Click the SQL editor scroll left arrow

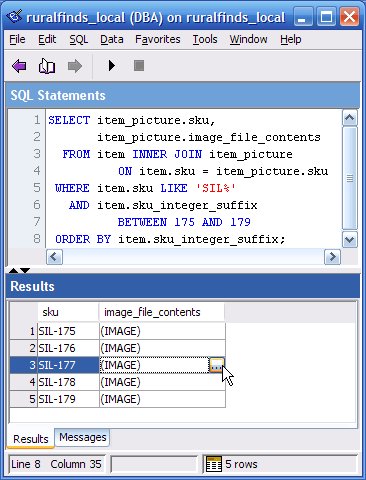[x=54, y=257]
